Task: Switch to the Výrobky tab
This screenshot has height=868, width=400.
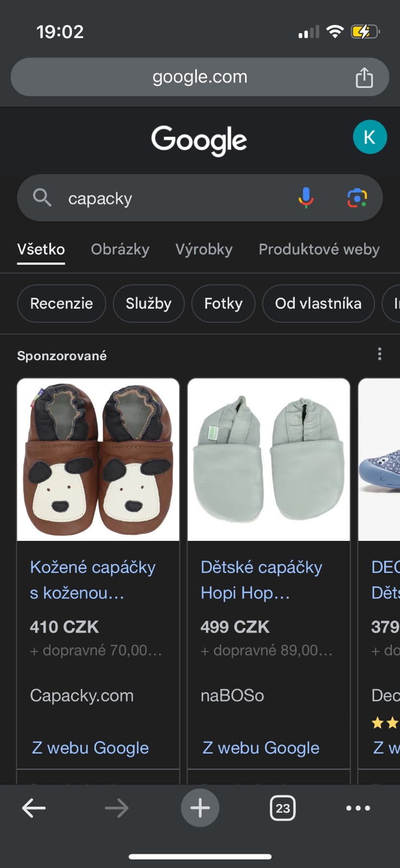Action: point(204,250)
